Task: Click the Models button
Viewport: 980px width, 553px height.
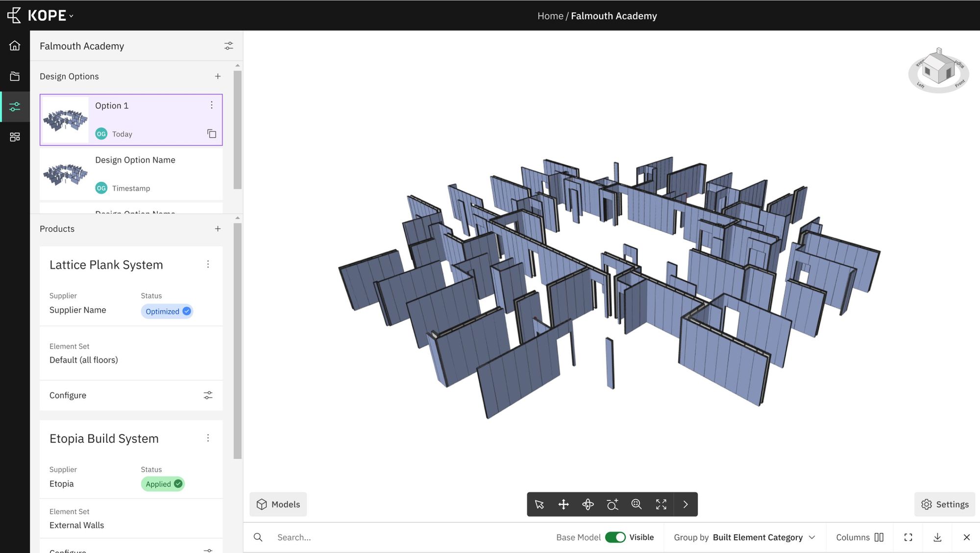Action: [x=278, y=505]
